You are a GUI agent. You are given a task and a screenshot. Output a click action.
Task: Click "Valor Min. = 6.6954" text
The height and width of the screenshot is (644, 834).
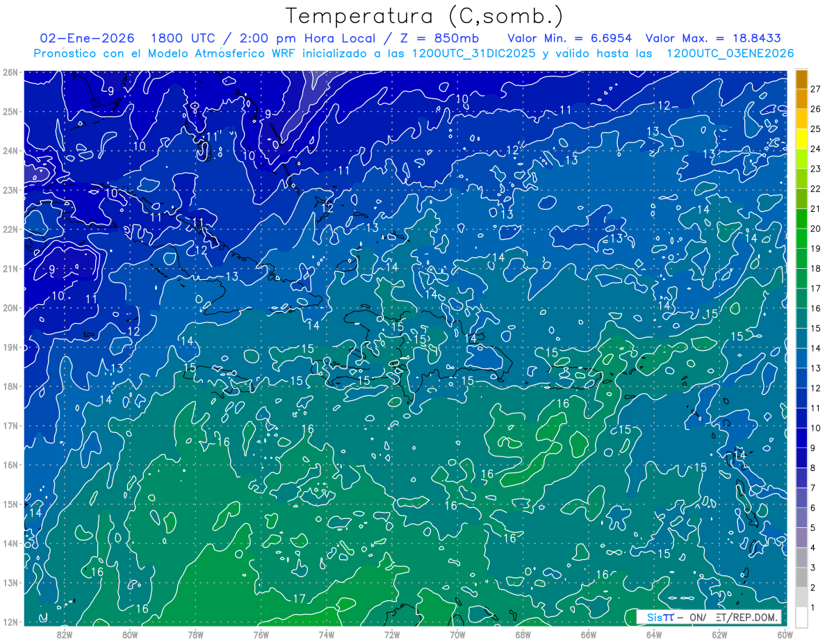(569, 38)
